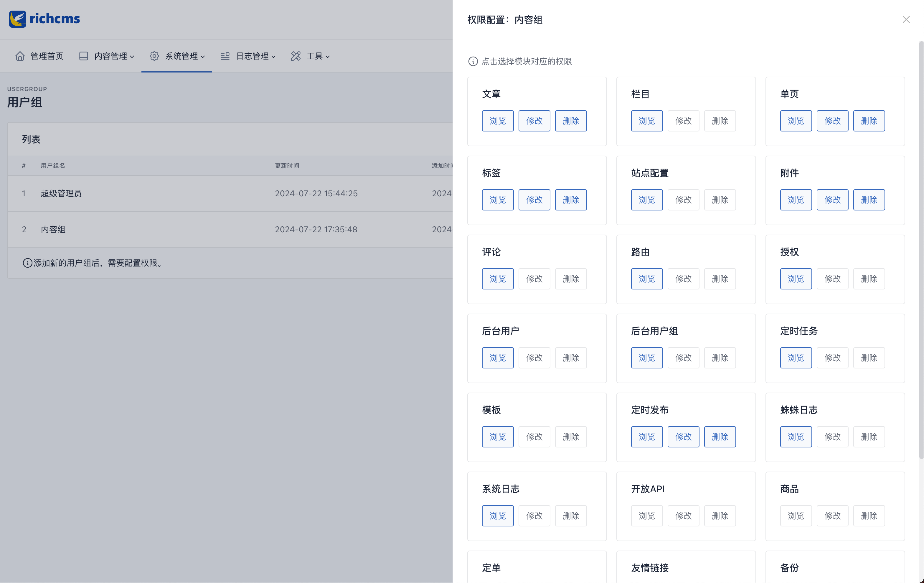924x583 pixels.
Task: Click the info icon before 添加新的用户组后
Action: [27, 263]
